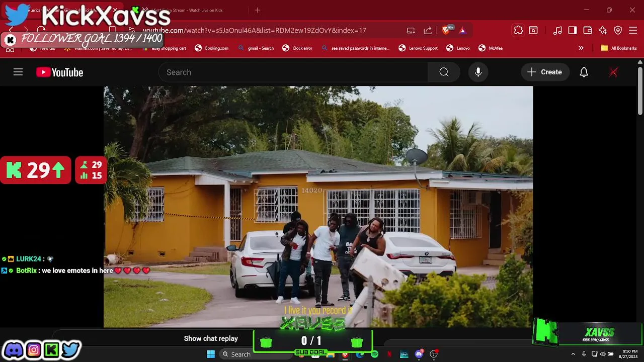Start voice search with microphone icon
The width and height of the screenshot is (644, 362).
[478, 72]
